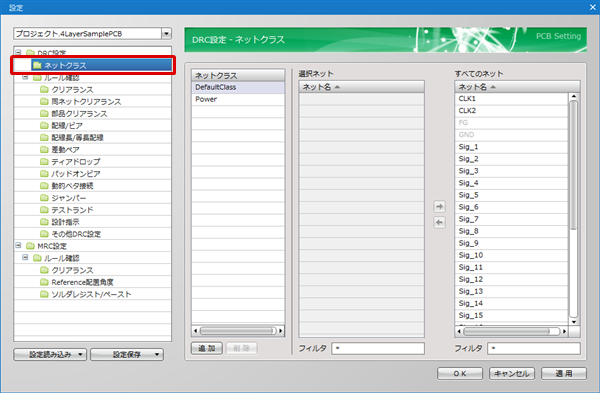Click all nets horizontal scroll right arrow
The image size is (600, 393).
564,331
